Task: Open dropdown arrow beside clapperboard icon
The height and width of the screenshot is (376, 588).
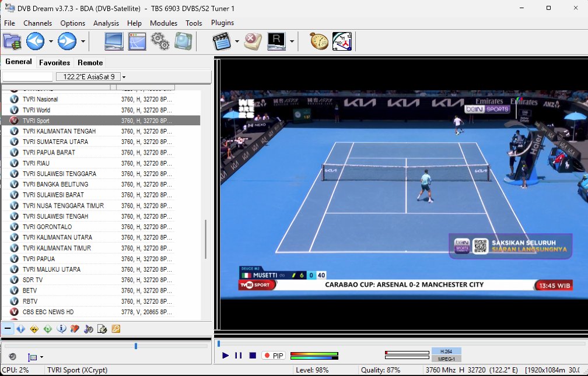Action: coord(237,41)
